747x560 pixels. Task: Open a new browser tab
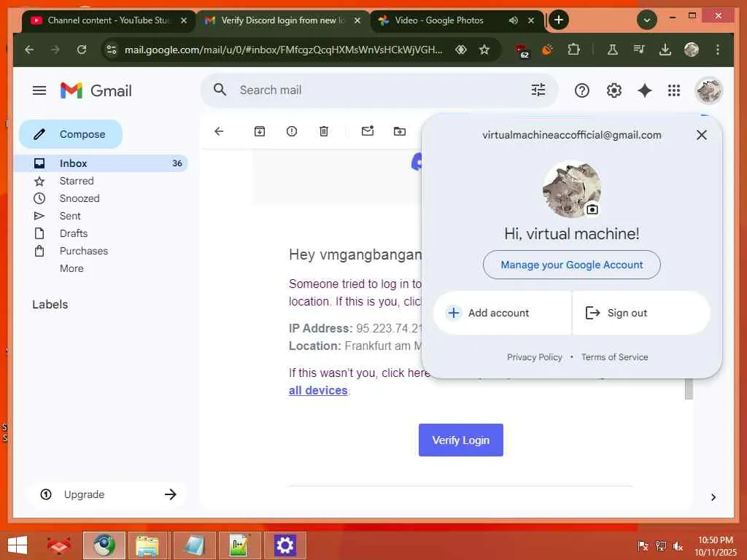[x=559, y=20]
